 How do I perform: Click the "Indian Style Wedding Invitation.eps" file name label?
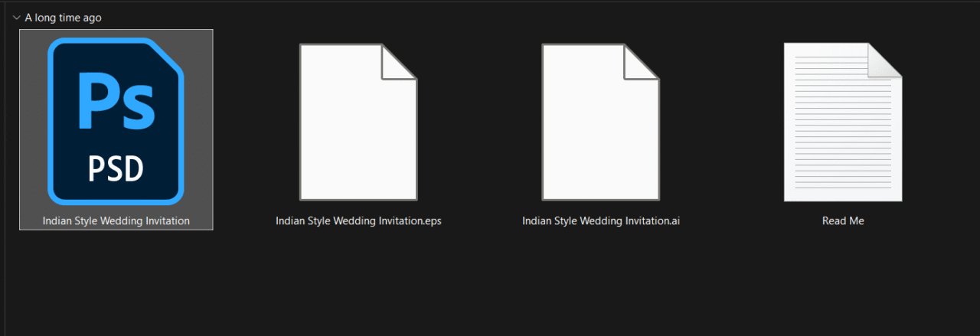tap(358, 221)
